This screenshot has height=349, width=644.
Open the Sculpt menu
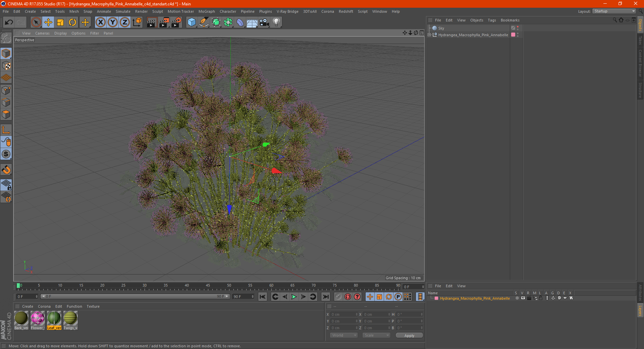(x=157, y=11)
